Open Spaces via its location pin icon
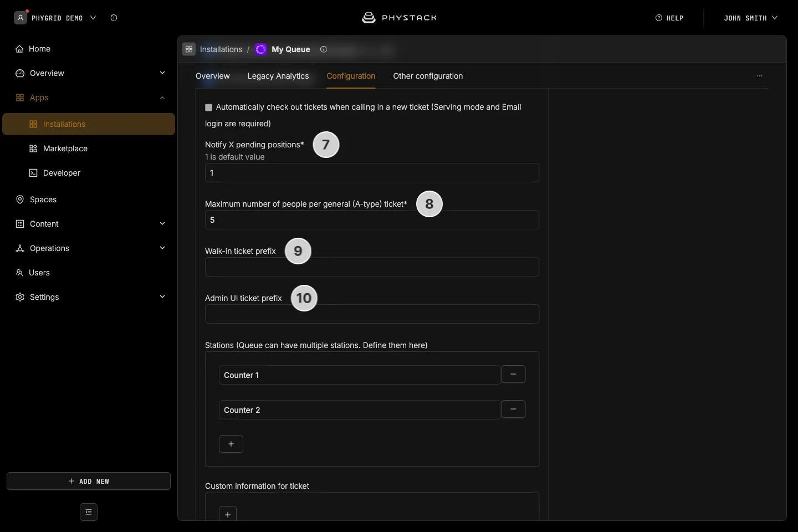798x532 pixels. point(20,199)
